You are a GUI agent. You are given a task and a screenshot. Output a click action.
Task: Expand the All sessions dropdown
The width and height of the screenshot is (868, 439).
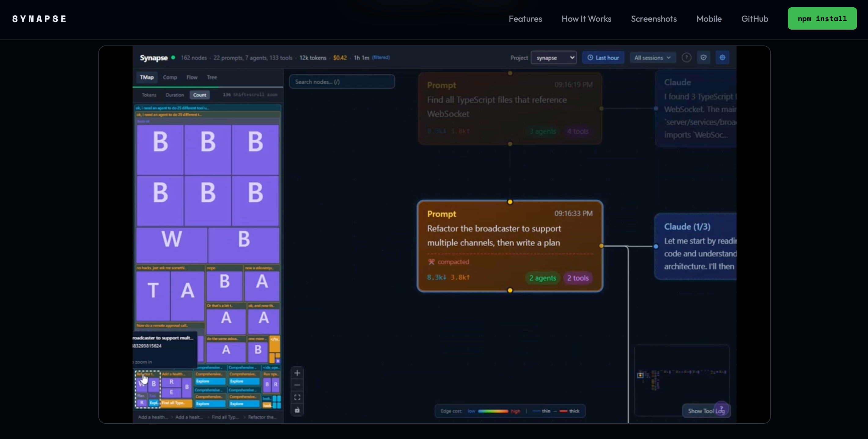(652, 58)
